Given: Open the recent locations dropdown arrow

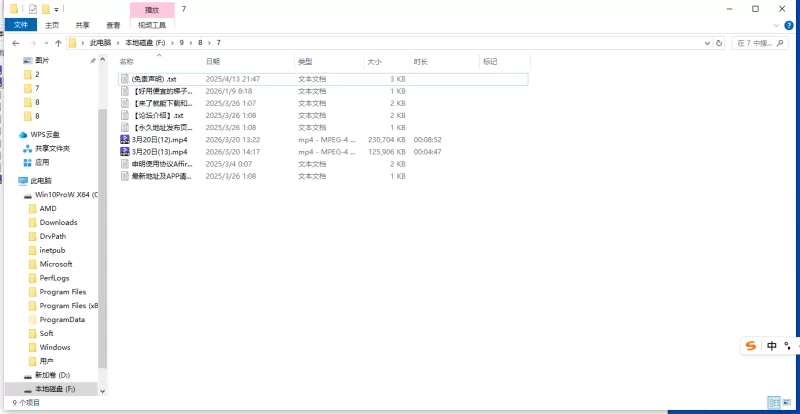Looking at the screenshot, I should [x=46, y=43].
